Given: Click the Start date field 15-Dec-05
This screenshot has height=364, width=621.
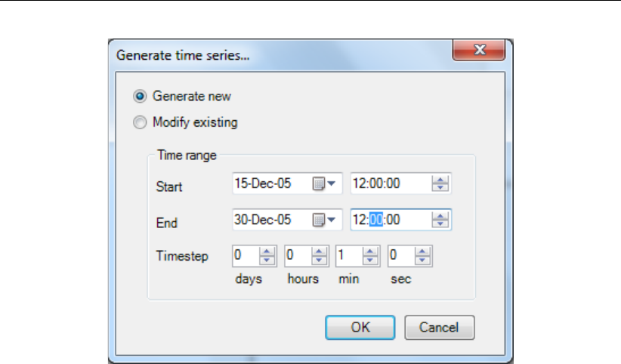Looking at the screenshot, I should coord(268,184).
